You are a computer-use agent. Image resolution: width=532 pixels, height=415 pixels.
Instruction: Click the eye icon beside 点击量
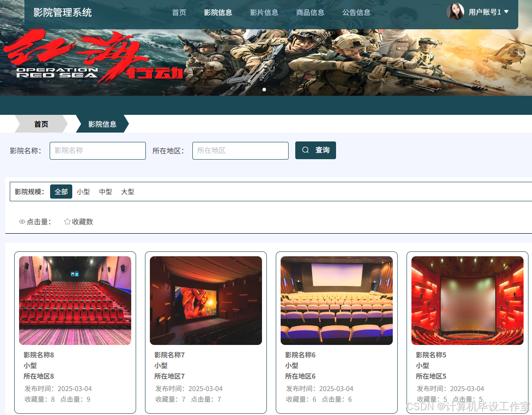pyautogui.click(x=22, y=222)
